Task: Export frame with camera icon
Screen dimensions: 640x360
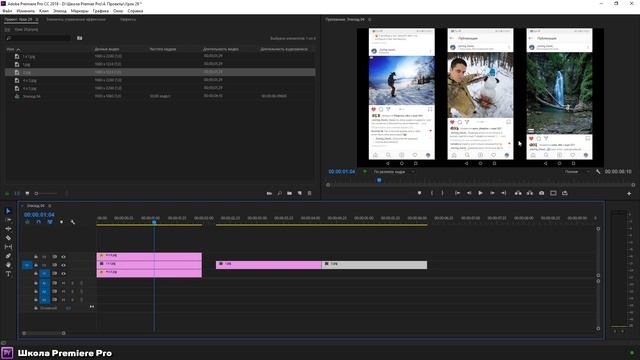Action: (542, 193)
